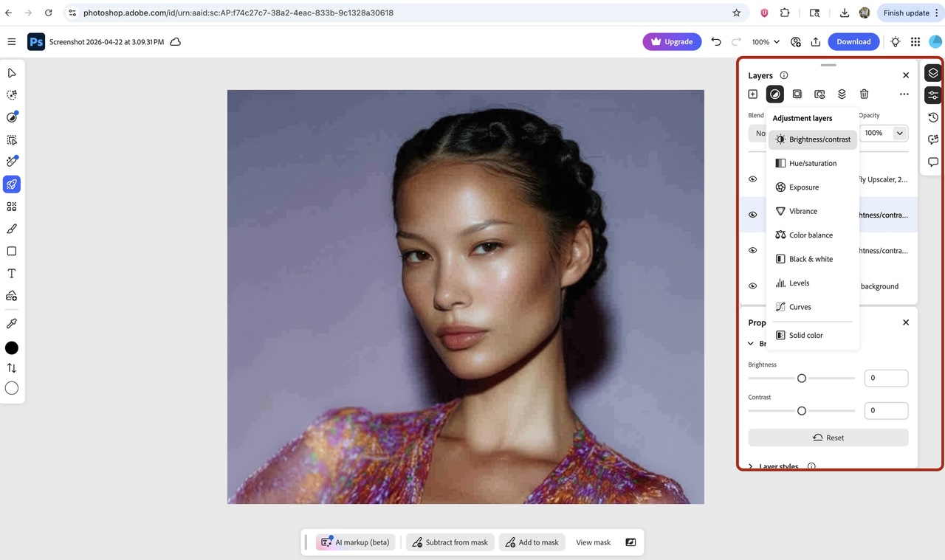Pick the healing bandage remove tool
945x560 pixels.
(12, 162)
